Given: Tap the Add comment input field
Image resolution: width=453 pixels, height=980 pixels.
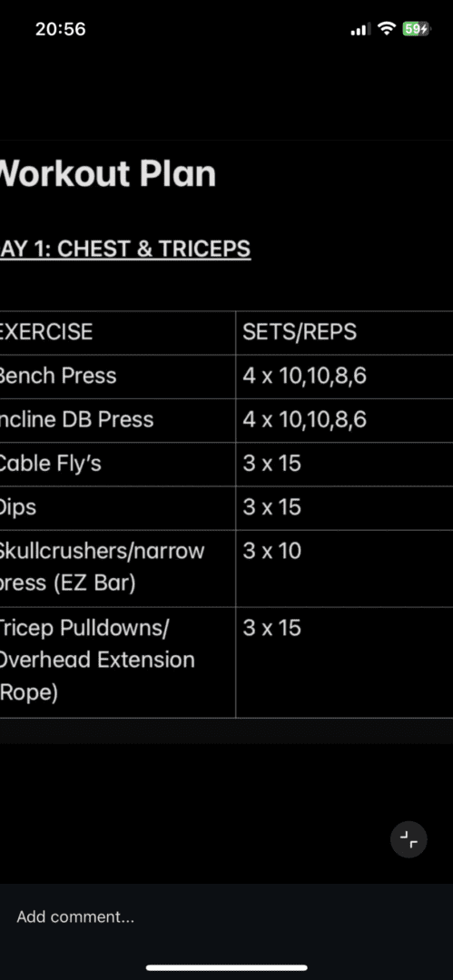Looking at the screenshot, I should pyautogui.click(x=227, y=916).
